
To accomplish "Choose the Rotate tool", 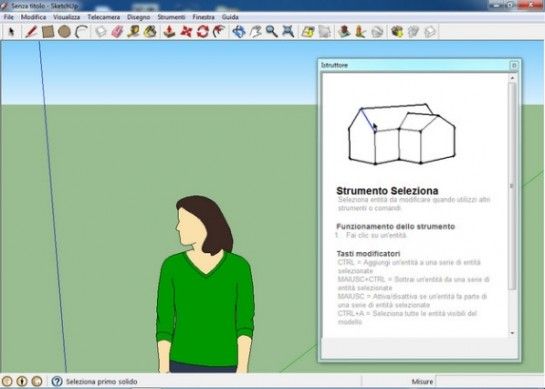I will tap(203, 32).
